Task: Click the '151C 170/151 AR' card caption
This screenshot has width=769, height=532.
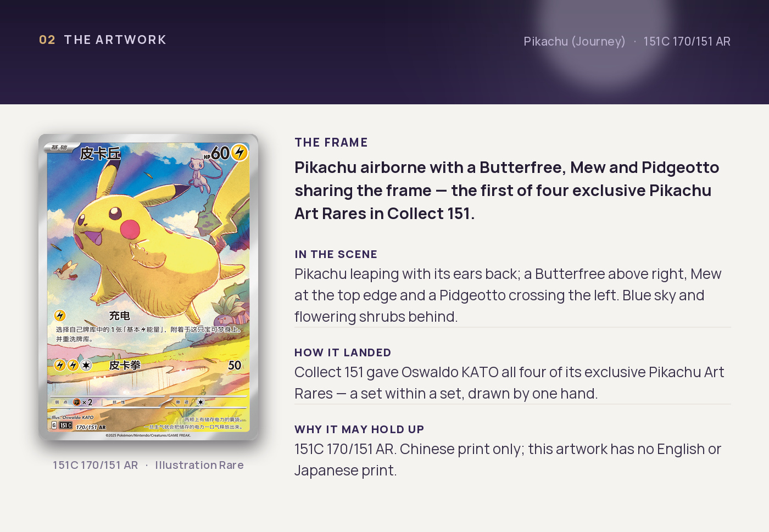Action: 96,465
